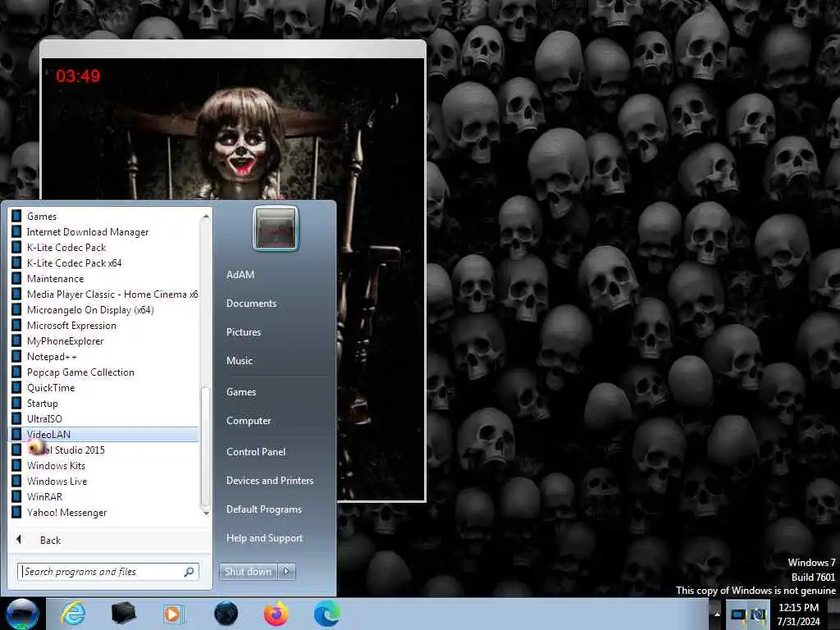Expand Popcap Game Collection folder
This screenshot has height=630, width=840.
click(104, 372)
